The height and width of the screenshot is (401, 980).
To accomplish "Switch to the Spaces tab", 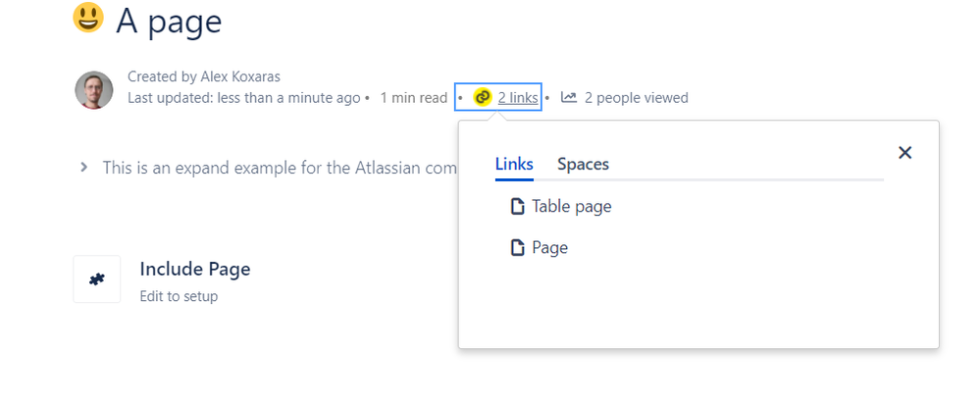I will (x=583, y=164).
